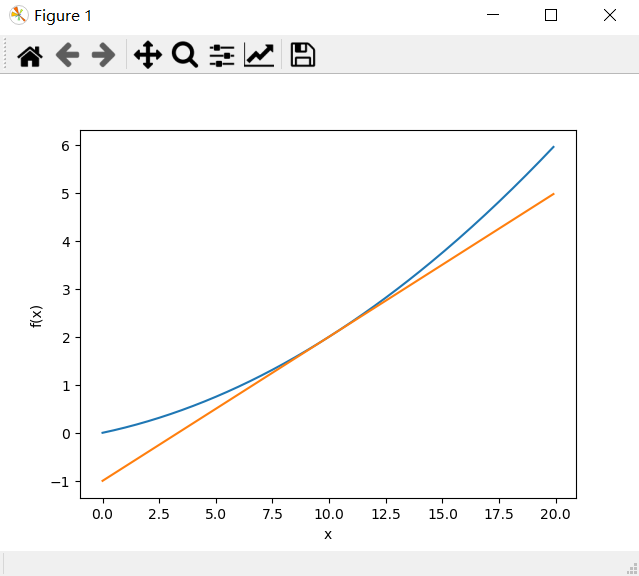This screenshot has width=639, height=576.
Task: Click the 1 tick label on the y-axis
Action: [x=66, y=386]
